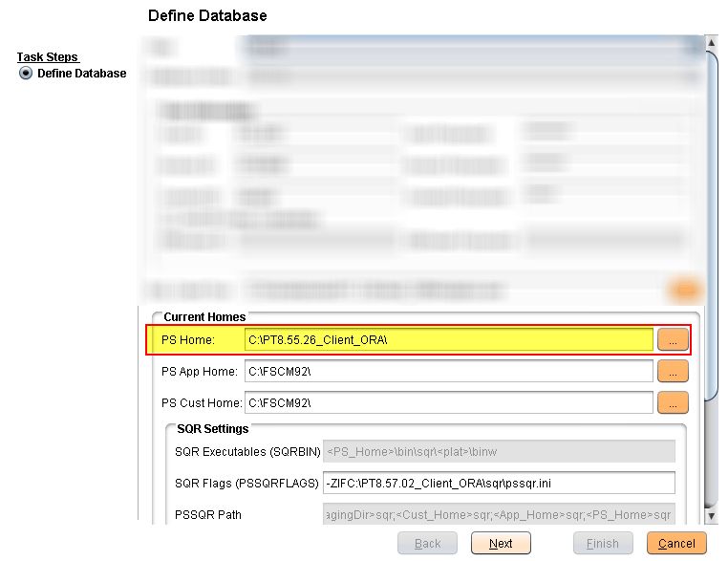This screenshot has height=561, width=728.
Task: Click the PSSQR Path field
Action: 499,514
